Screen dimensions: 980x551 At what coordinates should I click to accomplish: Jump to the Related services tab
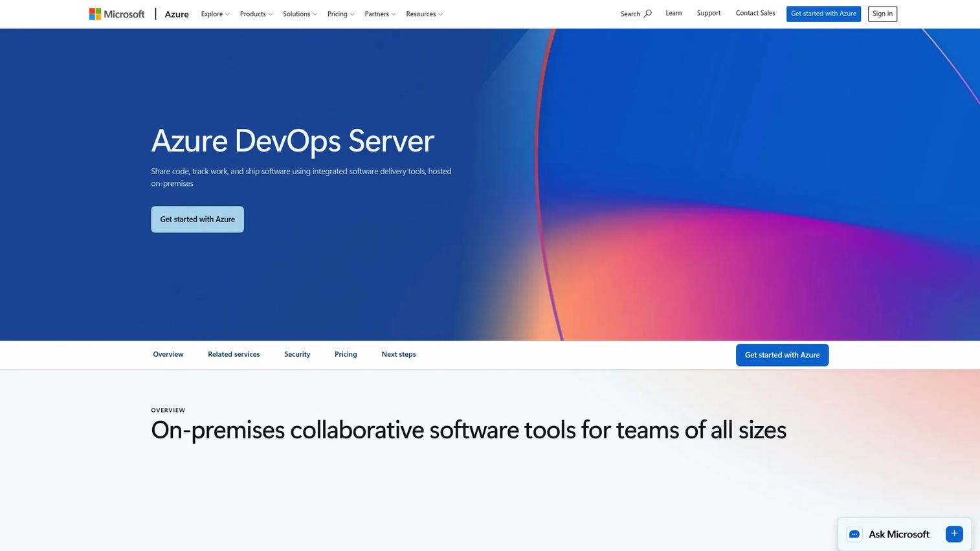234,354
